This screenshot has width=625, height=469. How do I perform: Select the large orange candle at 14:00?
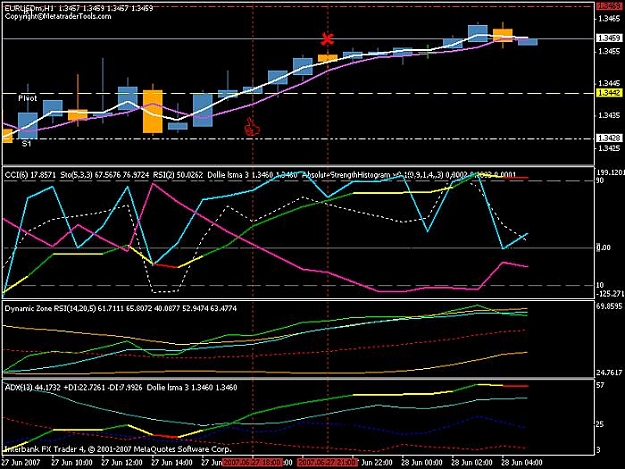click(153, 111)
